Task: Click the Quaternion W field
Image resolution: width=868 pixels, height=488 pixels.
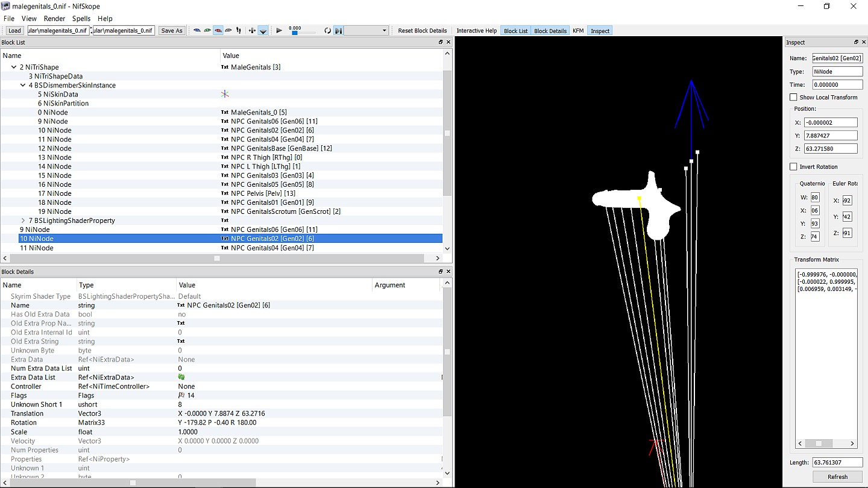Action: pos(815,197)
